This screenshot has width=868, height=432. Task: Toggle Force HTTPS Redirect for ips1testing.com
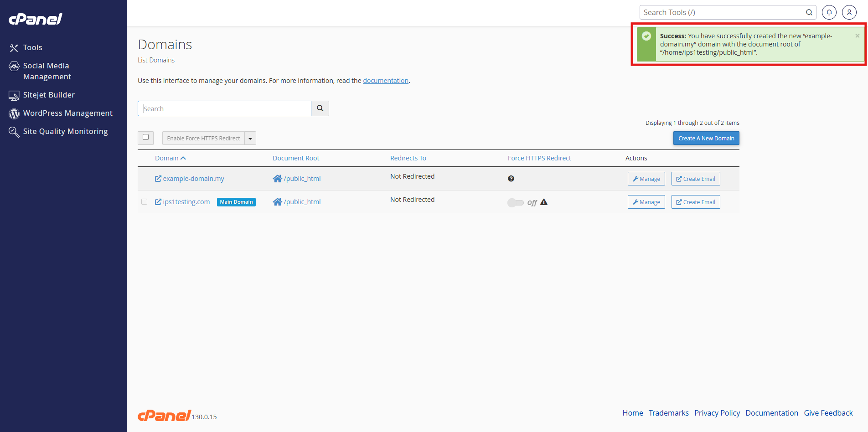516,202
